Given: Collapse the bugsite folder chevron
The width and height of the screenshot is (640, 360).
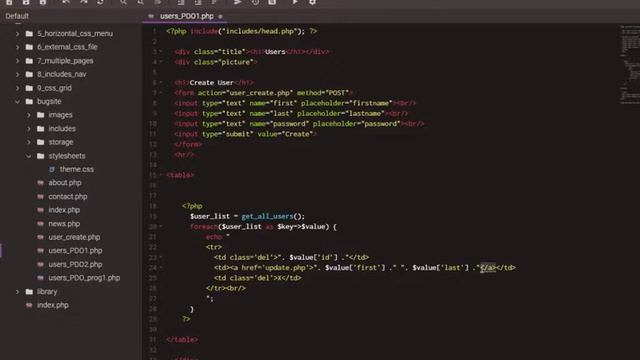Looking at the screenshot, I should [x=18, y=101].
